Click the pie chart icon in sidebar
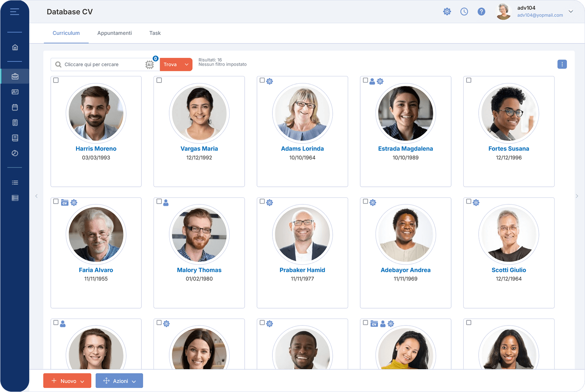This screenshot has height=392, width=585. click(15, 153)
